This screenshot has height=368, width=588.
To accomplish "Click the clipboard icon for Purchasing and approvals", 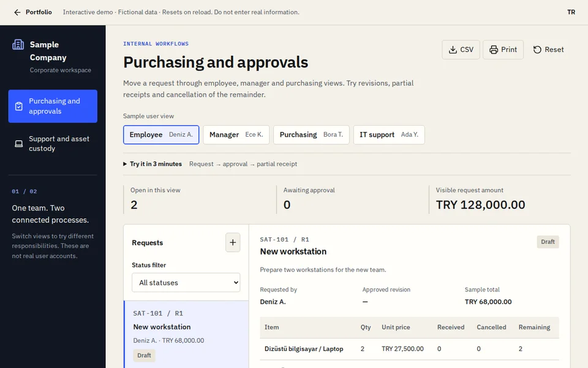I will (19, 106).
